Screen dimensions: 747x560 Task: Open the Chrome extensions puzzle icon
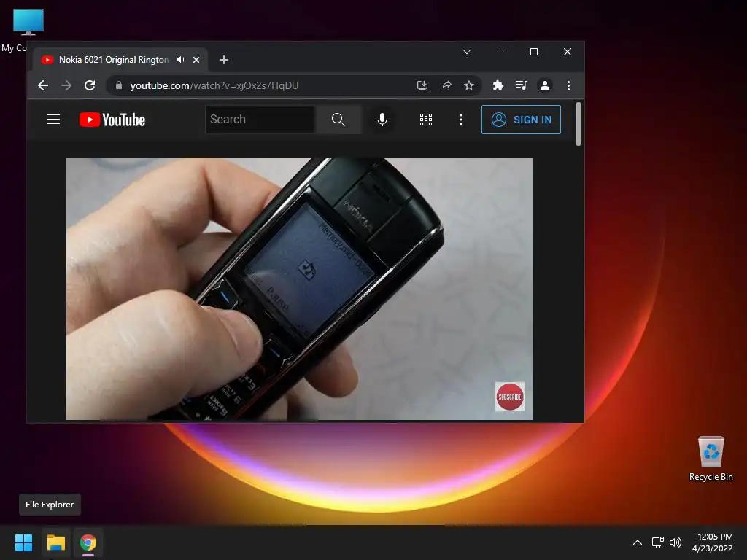click(x=498, y=85)
